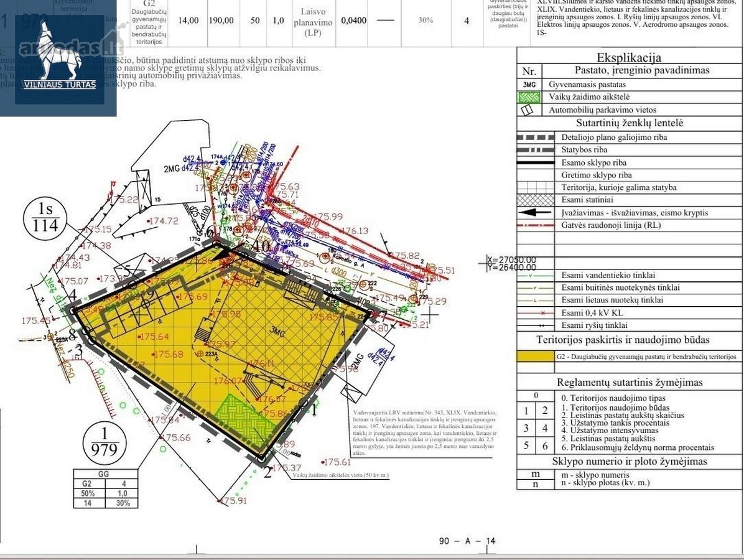Click the '0,0400' table cell

coord(354,21)
